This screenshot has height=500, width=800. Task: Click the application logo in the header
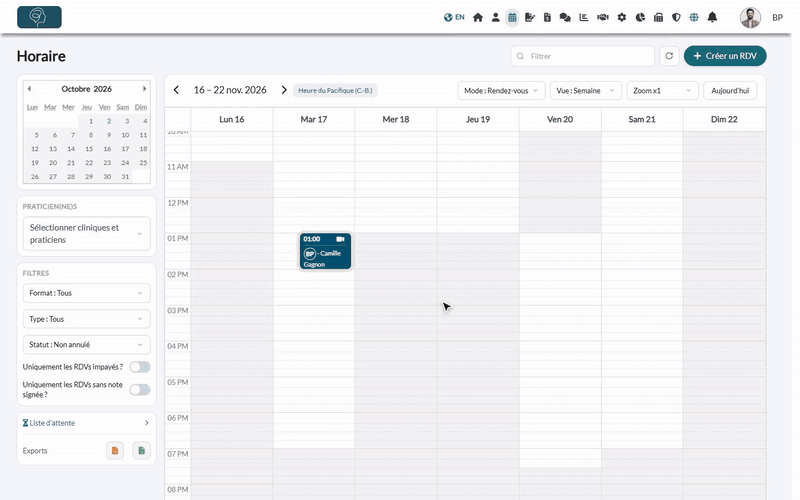coord(39,17)
